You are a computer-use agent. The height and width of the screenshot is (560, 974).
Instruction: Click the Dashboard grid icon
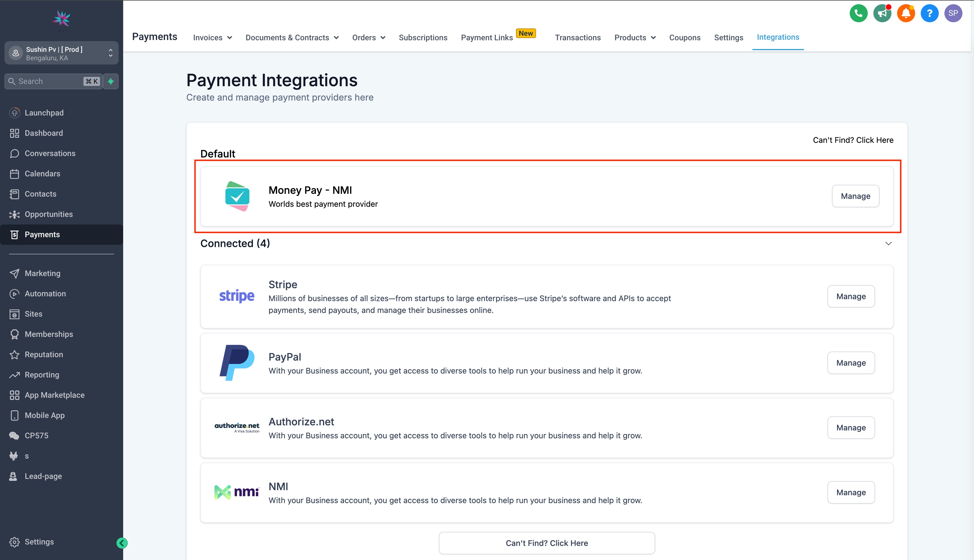click(15, 133)
